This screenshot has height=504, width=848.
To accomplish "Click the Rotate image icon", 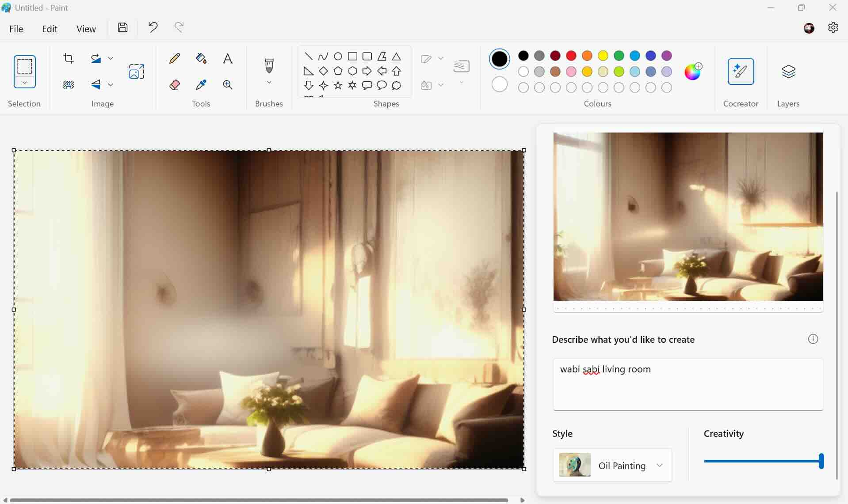I will [95, 58].
